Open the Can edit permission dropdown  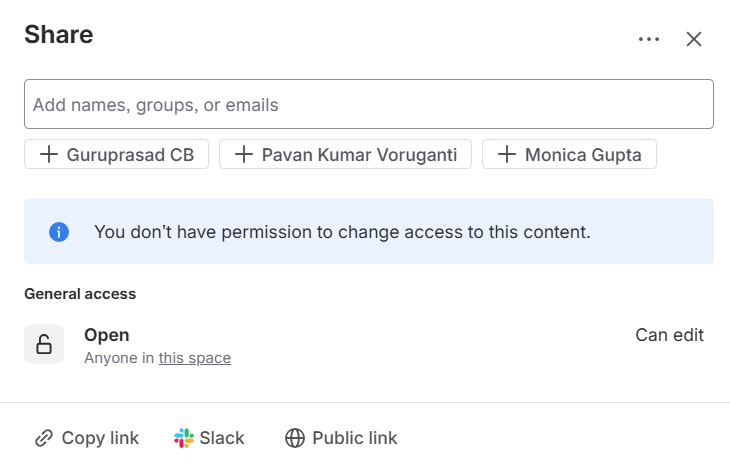coord(669,335)
